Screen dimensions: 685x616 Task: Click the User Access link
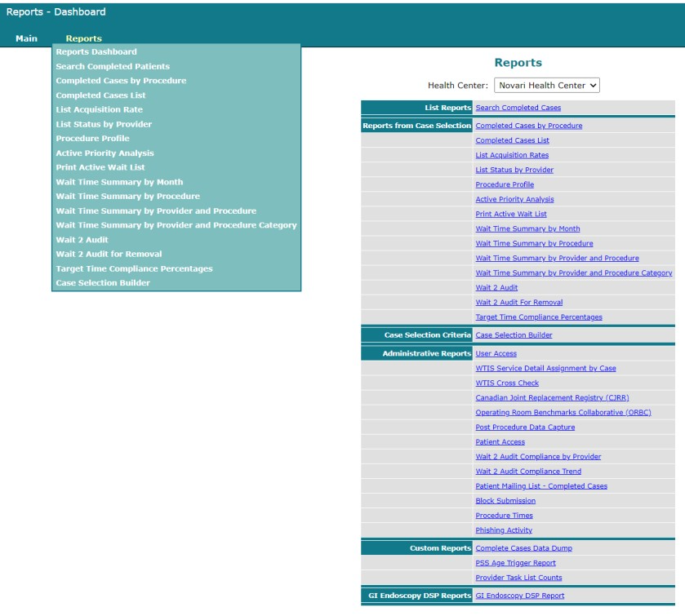[x=496, y=353]
